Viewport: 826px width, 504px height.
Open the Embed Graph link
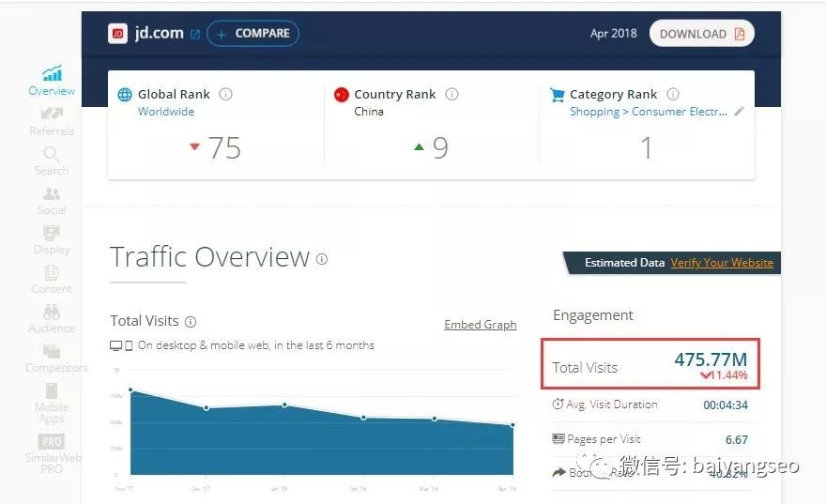(481, 325)
